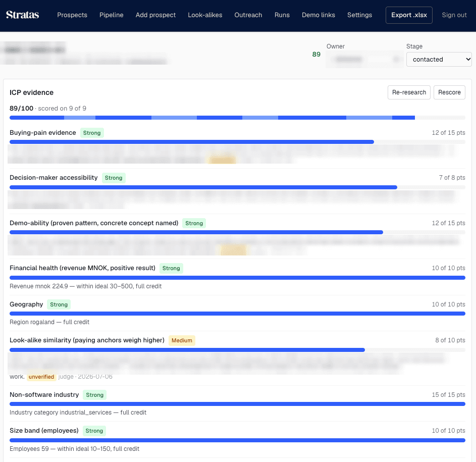Click the "89/100" score text

pyautogui.click(x=21, y=109)
